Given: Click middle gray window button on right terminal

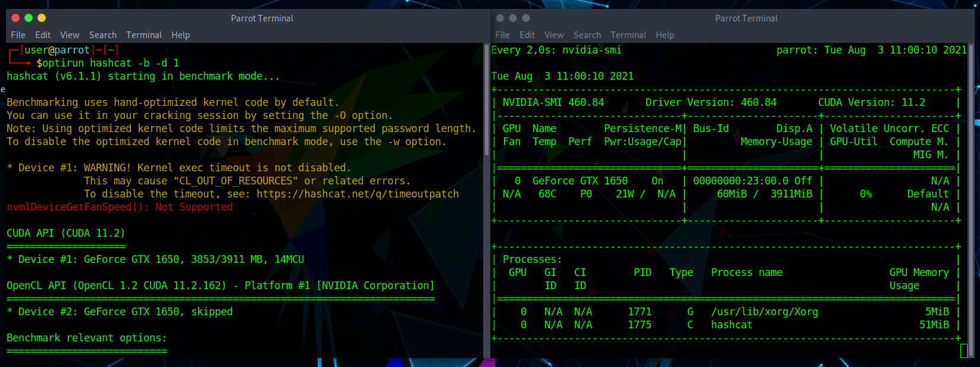Looking at the screenshot, I should [x=513, y=18].
